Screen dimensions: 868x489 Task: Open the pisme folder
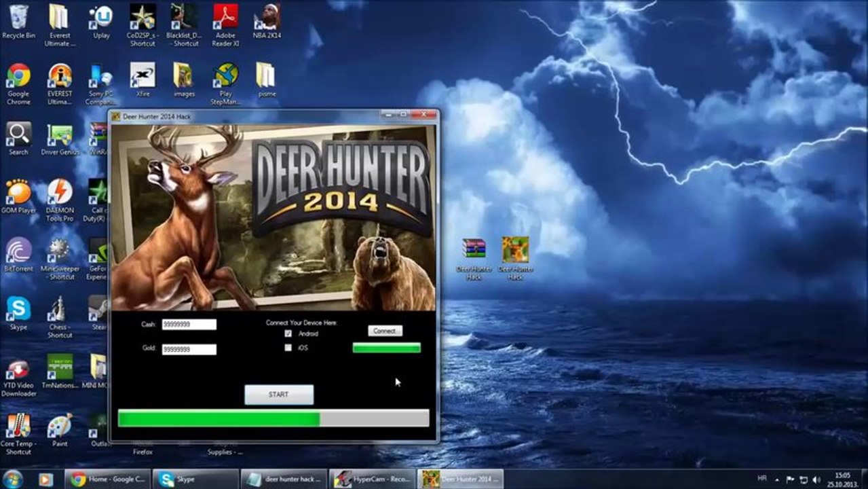point(267,80)
